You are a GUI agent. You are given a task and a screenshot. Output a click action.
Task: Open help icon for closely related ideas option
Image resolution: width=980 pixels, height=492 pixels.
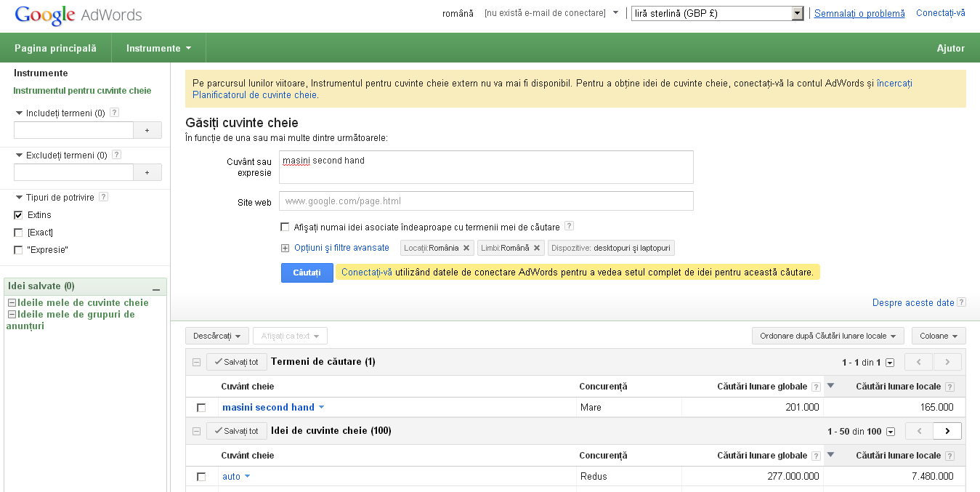tap(569, 226)
